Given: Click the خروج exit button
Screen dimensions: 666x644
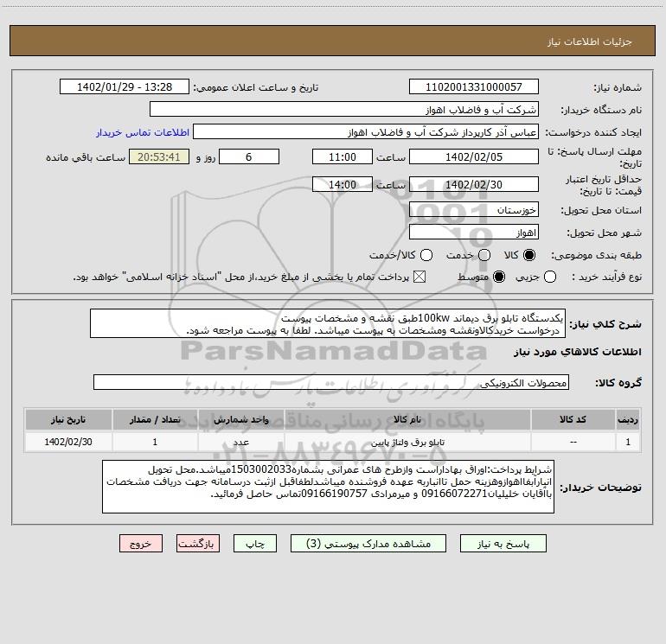Looking at the screenshot, I should point(141,544).
